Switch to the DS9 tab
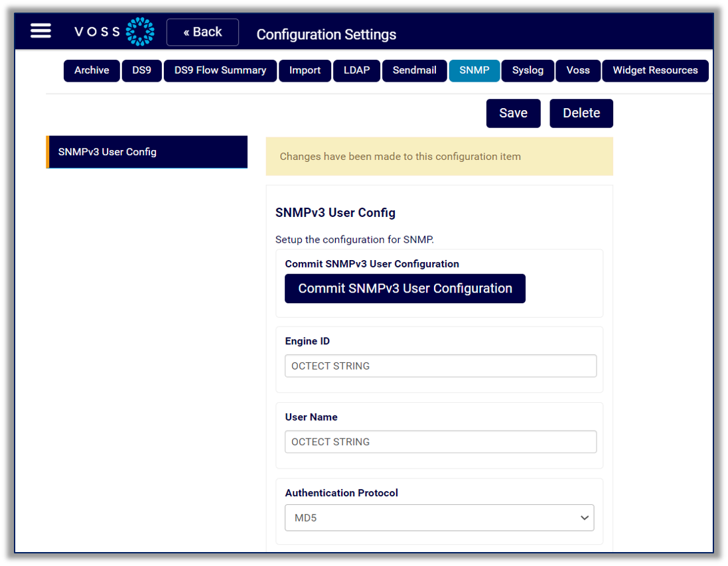The width and height of the screenshot is (728, 566). (x=141, y=70)
